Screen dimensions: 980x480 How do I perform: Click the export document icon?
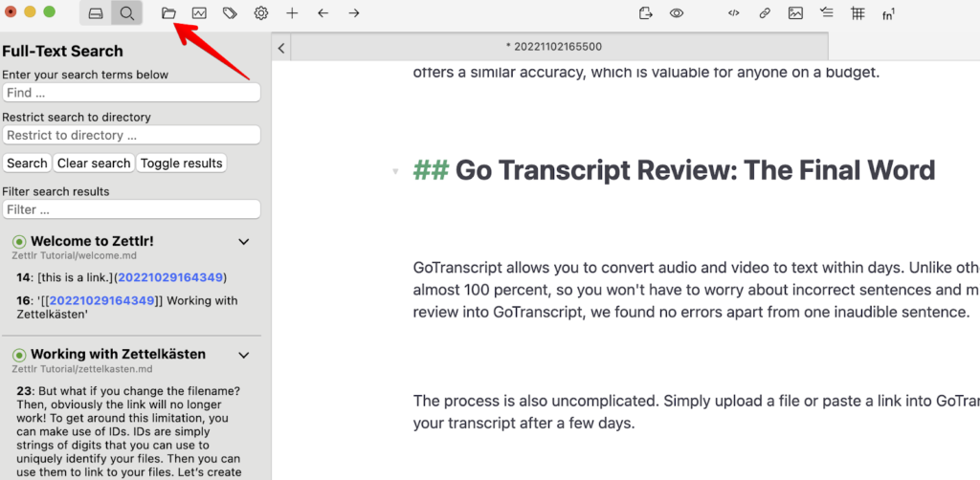[x=646, y=13]
